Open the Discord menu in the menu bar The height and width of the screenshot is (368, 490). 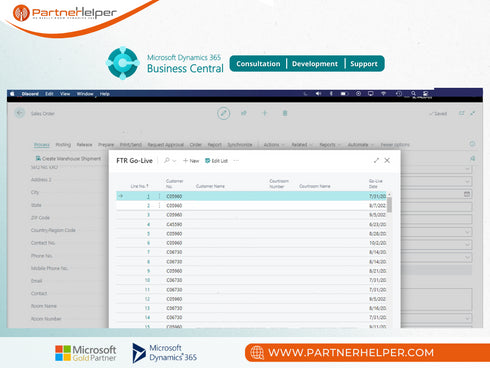(x=30, y=94)
